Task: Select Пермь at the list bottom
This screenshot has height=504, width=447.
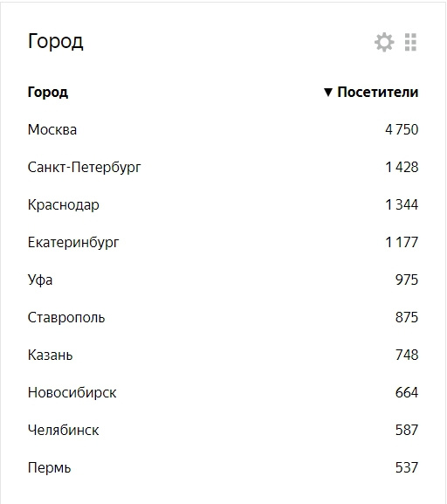Action: pyautogui.click(x=49, y=467)
